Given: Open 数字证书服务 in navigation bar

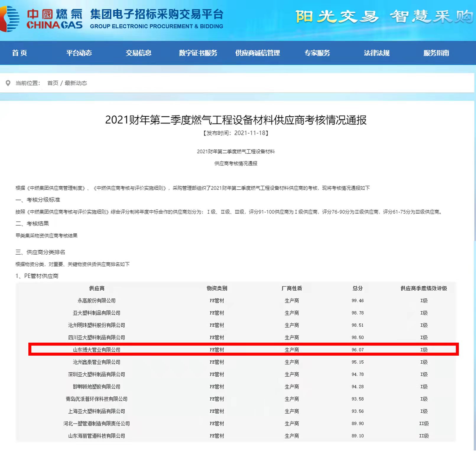Looking at the screenshot, I should (198, 53).
